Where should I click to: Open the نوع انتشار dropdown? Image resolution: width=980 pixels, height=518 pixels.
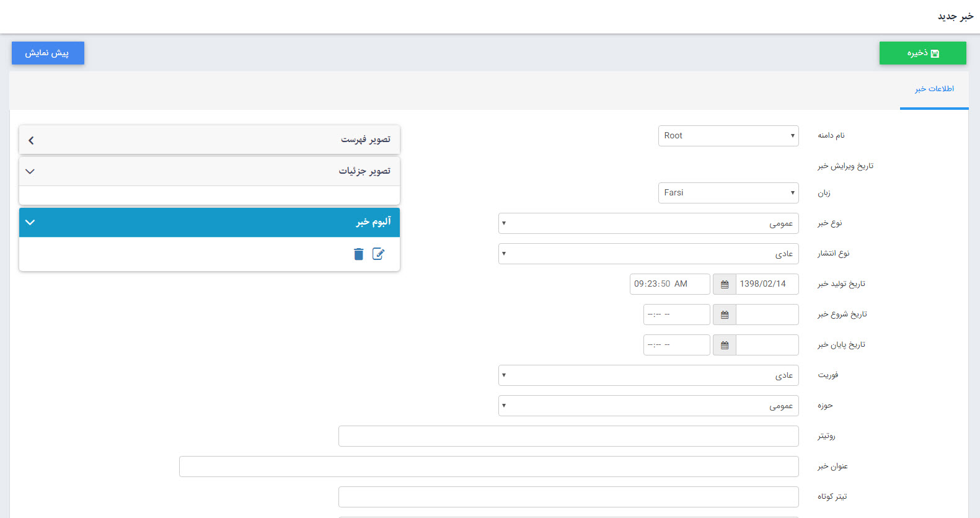tap(648, 254)
